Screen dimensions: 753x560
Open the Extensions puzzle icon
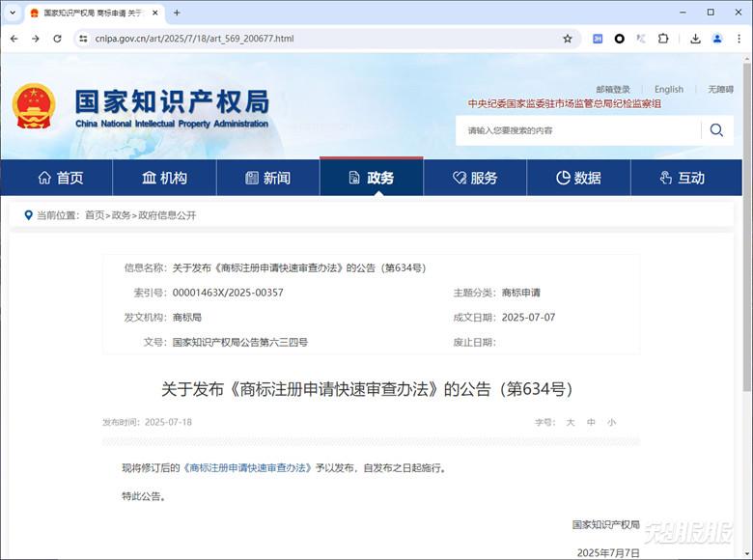point(663,39)
